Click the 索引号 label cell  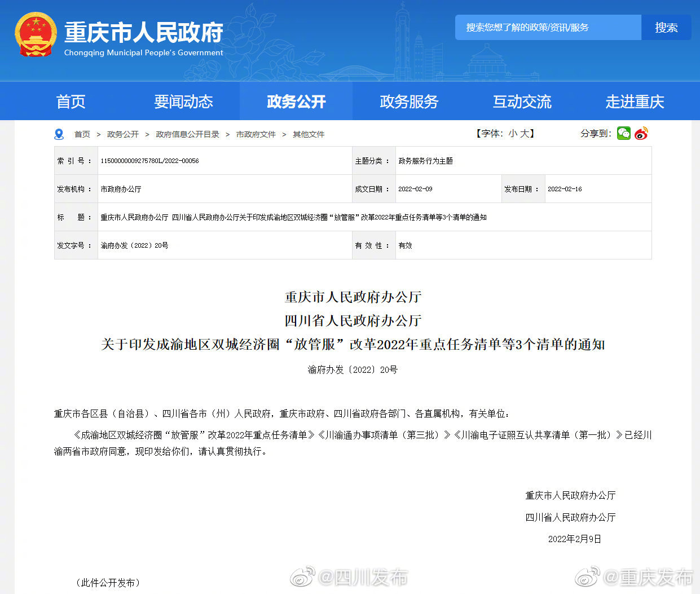pos(76,161)
